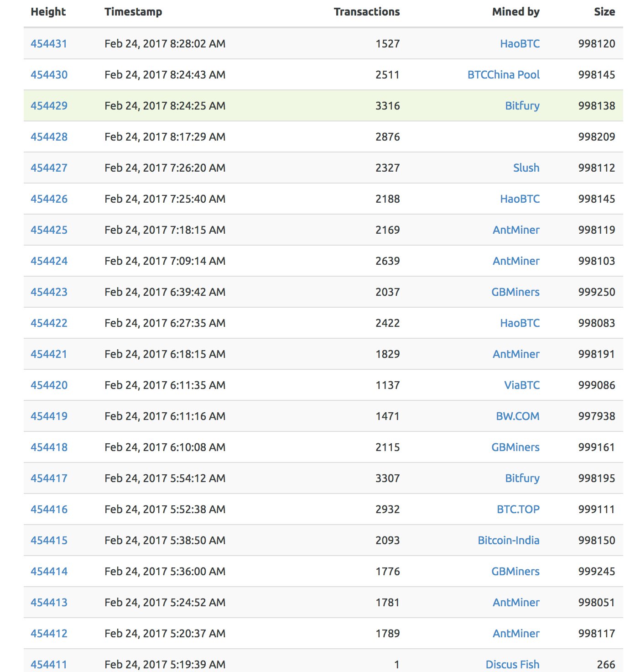Screen dimensions: 635x672
Task: Click size value 999250
Action: coord(597,292)
